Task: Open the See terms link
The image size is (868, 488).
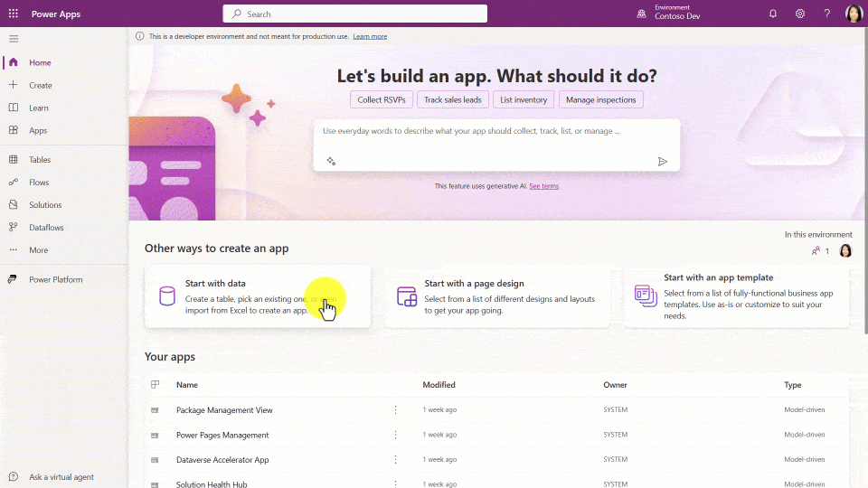Action: [x=543, y=186]
